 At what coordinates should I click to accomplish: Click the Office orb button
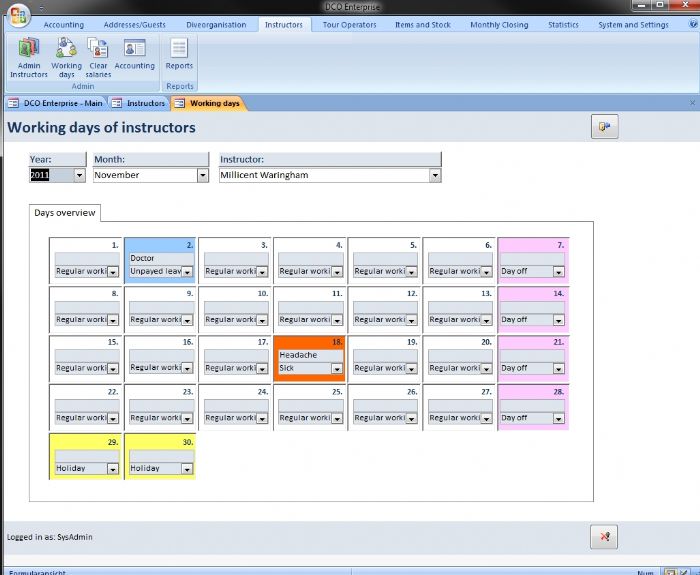tap(19, 18)
